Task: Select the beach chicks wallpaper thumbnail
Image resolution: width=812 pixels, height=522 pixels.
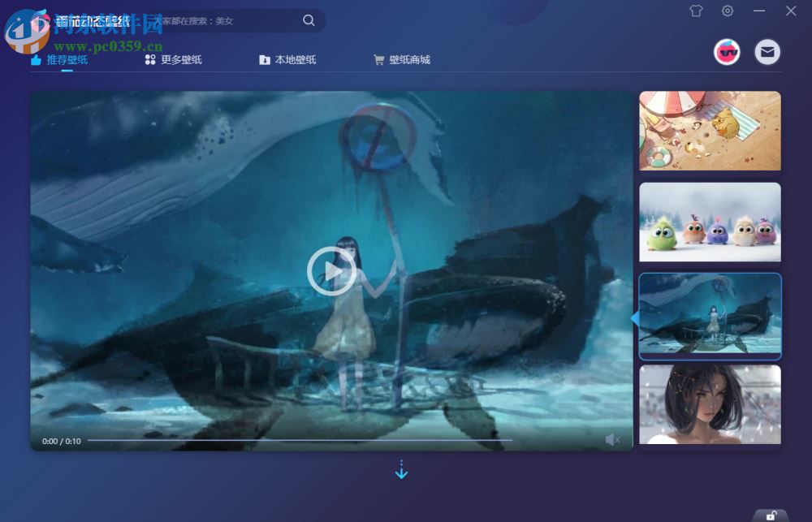Action: pos(710,131)
